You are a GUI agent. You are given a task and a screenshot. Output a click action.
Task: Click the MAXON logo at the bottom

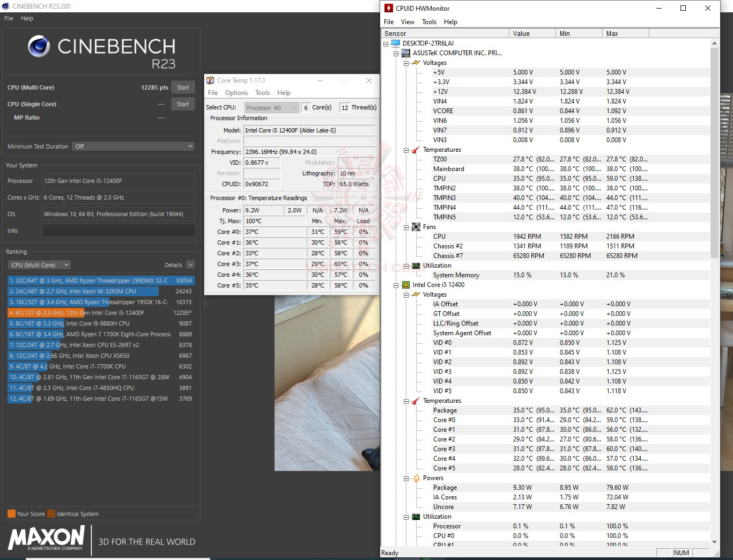(47, 538)
